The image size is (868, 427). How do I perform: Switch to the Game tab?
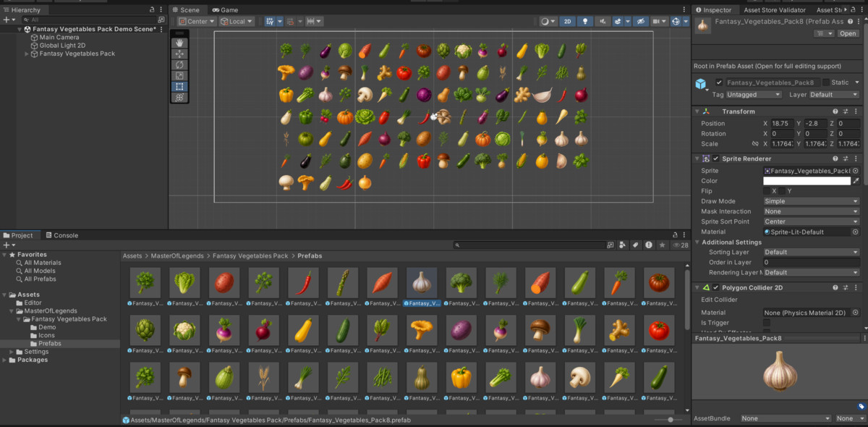[x=225, y=10]
